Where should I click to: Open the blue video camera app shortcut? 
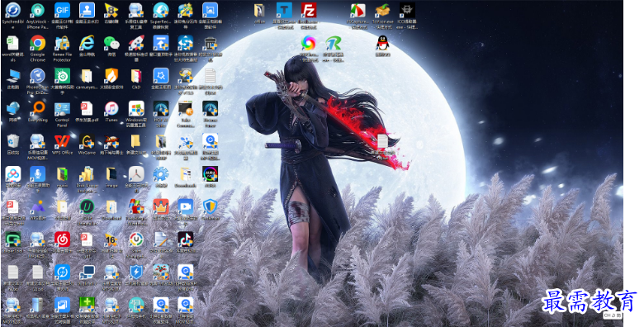(x=185, y=206)
